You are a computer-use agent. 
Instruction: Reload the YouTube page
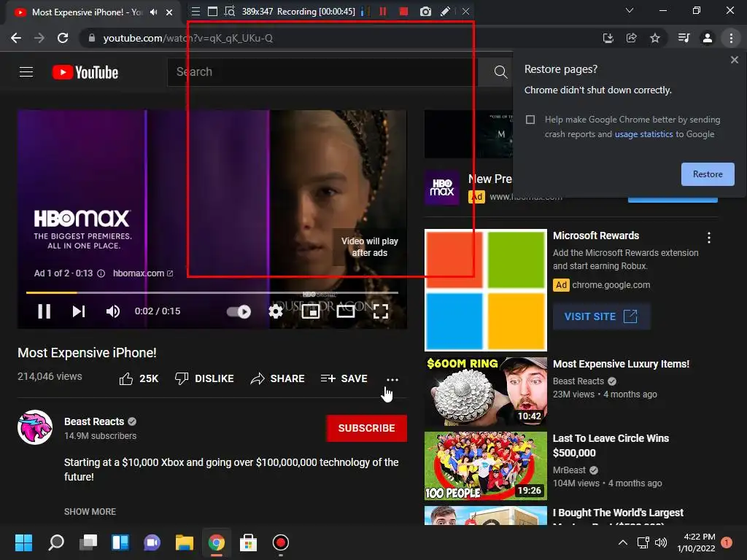(63, 38)
